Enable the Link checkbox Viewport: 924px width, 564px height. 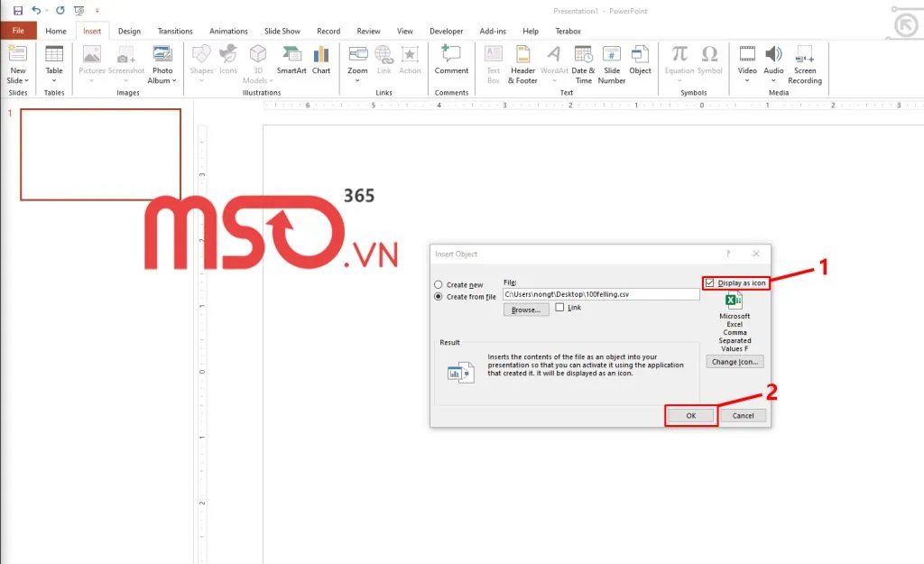(x=560, y=308)
